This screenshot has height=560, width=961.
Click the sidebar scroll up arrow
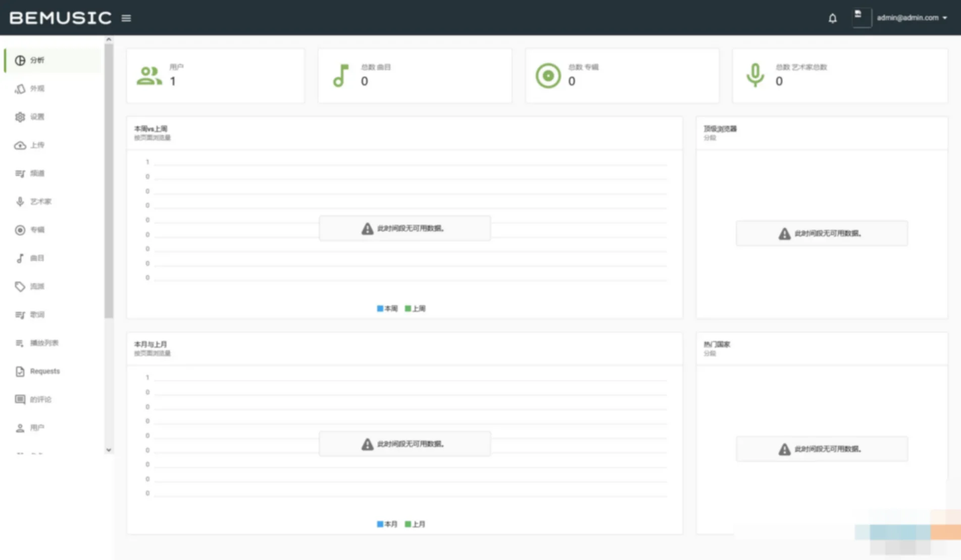click(x=109, y=39)
